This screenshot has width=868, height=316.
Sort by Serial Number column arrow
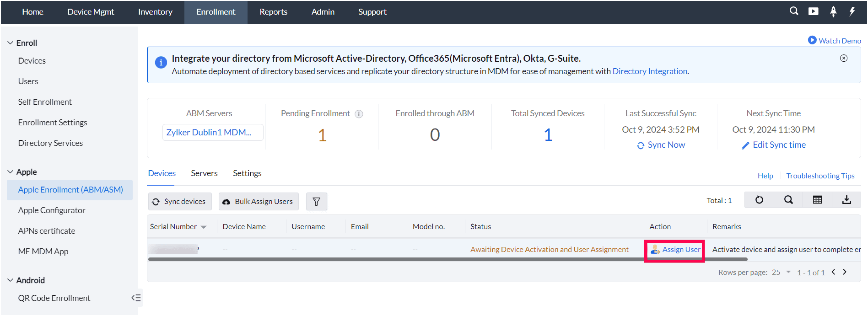point(204,227)
